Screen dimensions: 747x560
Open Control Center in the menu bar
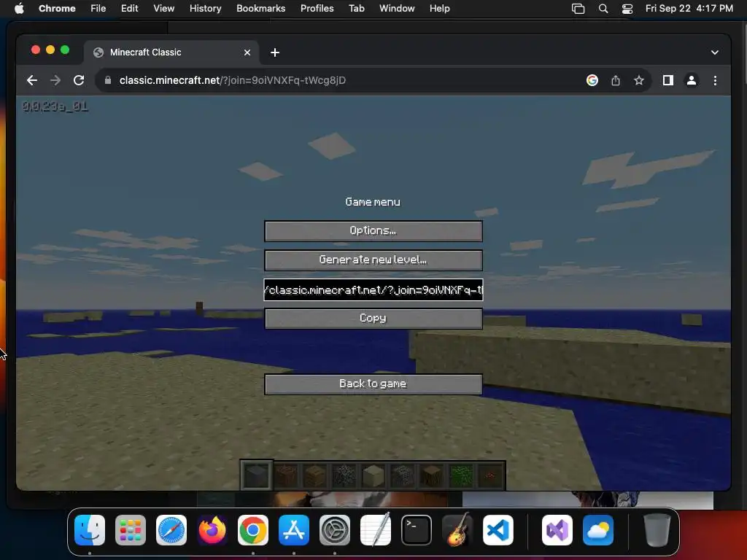(627, 9)
